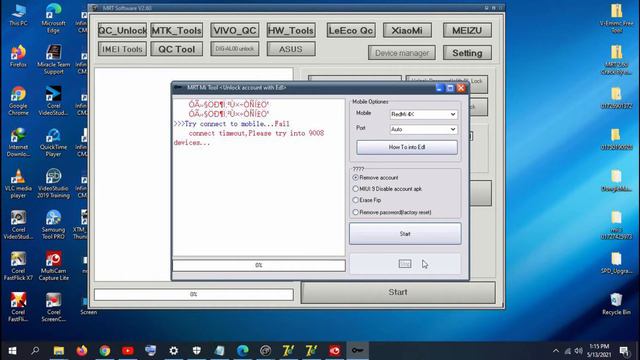Screen dimensions: 640x360
Task: Open This PC desktop icon
Action: click(x=18, y=16)
